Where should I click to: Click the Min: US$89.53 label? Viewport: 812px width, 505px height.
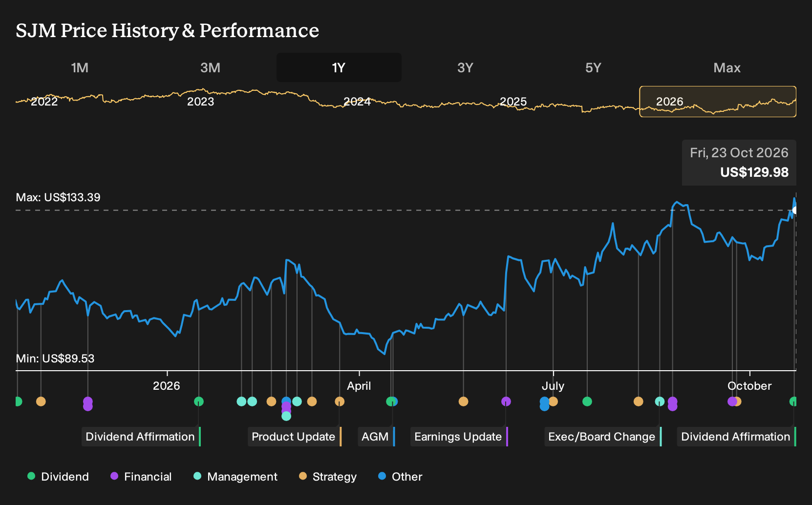(x=55, y=358)
